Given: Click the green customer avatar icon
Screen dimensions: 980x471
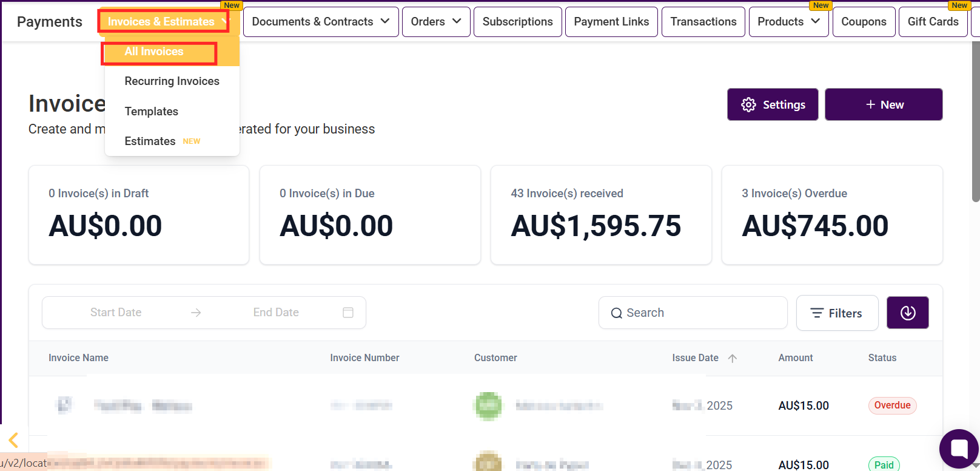Looking at the screenshot, I should 488,406.
